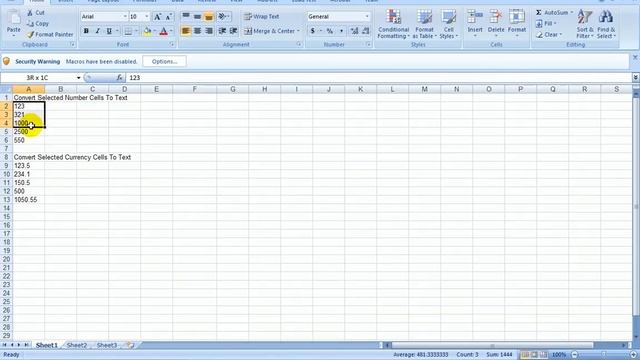Viewport: 640px width, 360px height.
Task: Activate the Format Painter
Action: pos(50,35)
